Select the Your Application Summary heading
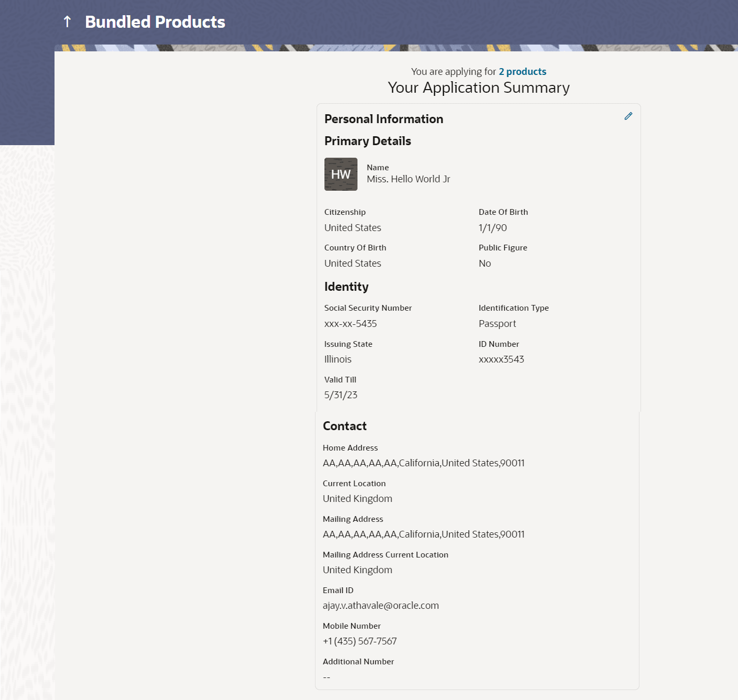The image size is (738, 700). click(479, 87)
